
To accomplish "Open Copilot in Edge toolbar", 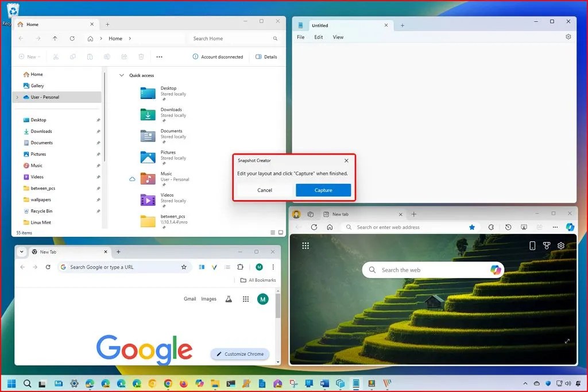I will click(x=570, y=227).
